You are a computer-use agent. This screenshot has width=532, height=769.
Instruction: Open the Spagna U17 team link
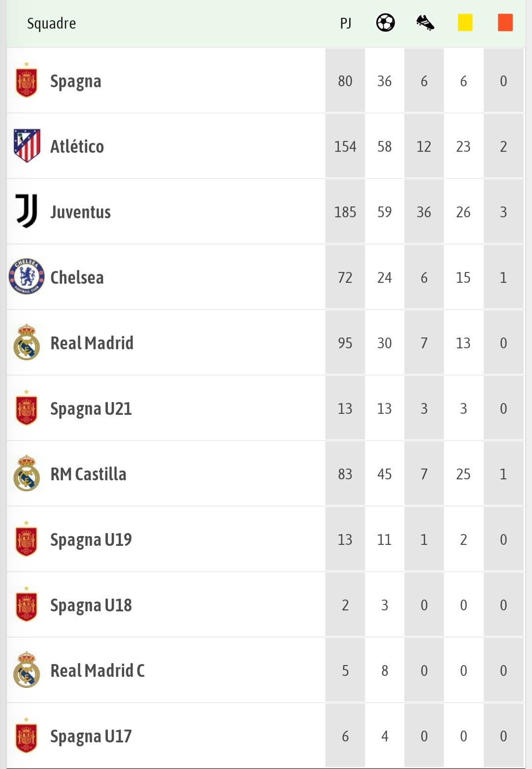point(91,736)
